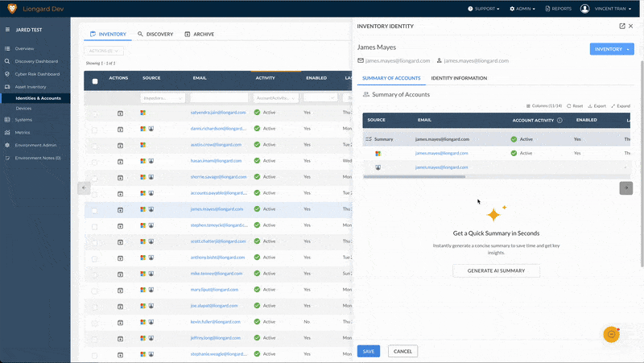Expand the blue INVENTORY dropdown button

[x=612, y=49]
